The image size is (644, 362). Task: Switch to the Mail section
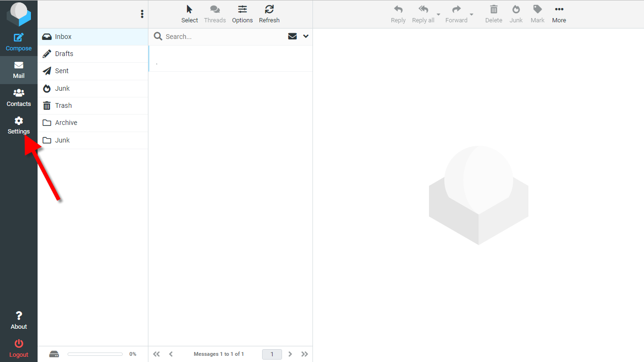[19, 70]
